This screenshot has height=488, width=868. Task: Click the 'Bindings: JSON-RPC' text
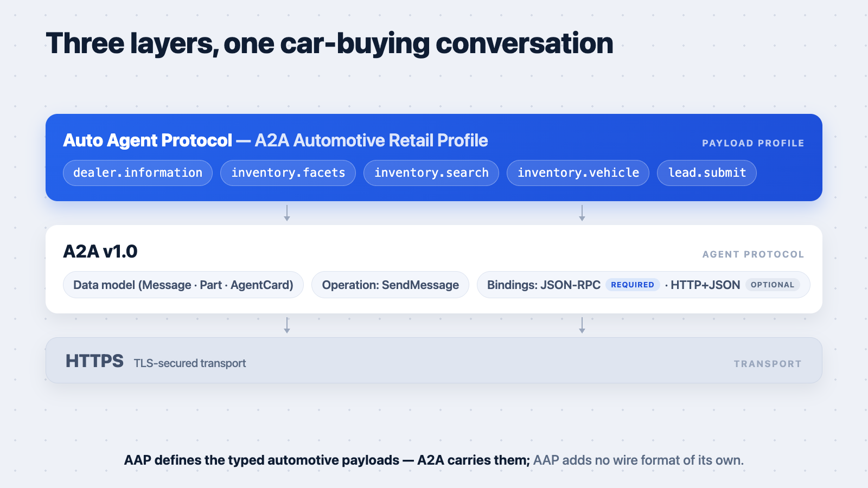point(544,285)
